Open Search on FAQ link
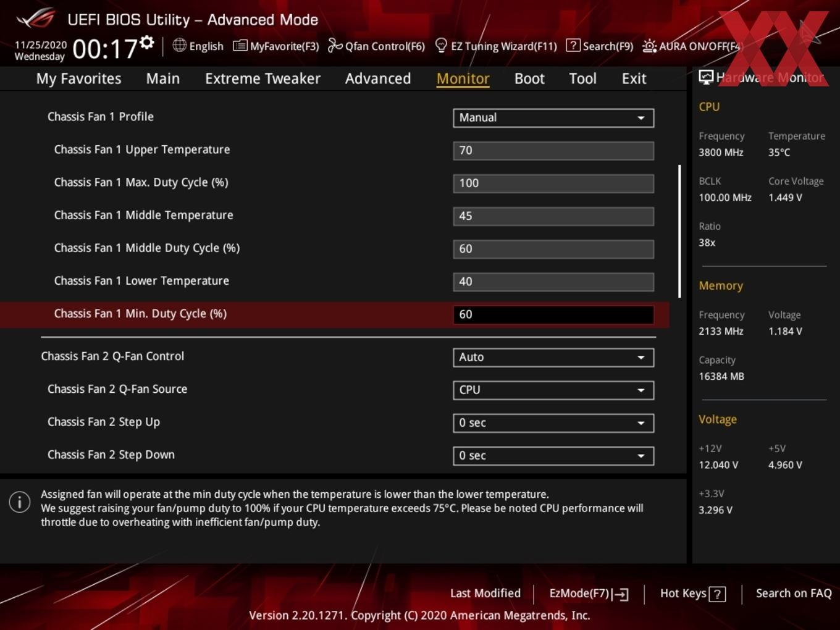 pos(794,594)
